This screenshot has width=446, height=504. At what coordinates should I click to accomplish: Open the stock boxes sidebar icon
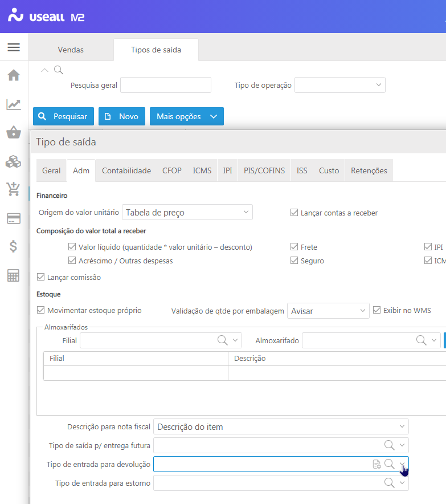[14, 161]
